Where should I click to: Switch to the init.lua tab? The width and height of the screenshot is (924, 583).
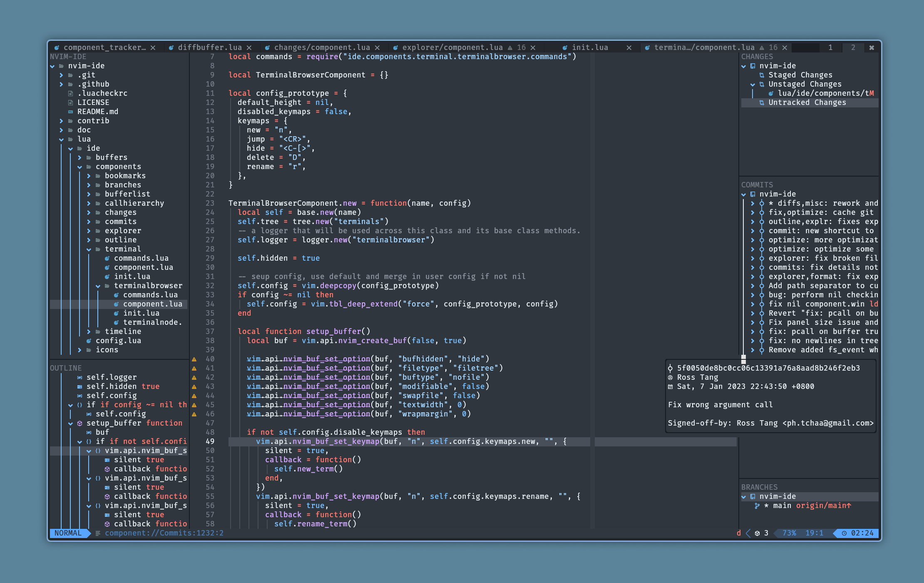click(589, 47)
